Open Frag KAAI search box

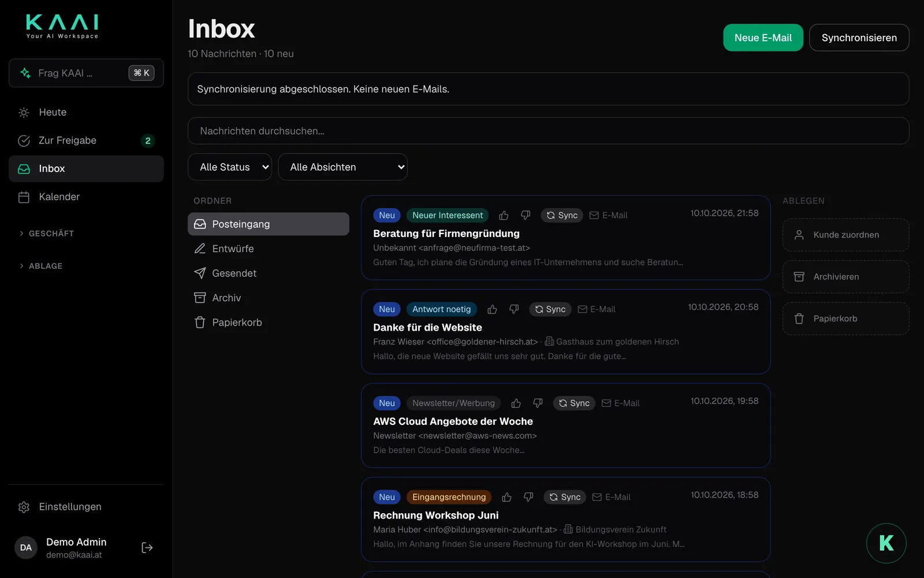[86, 73]
